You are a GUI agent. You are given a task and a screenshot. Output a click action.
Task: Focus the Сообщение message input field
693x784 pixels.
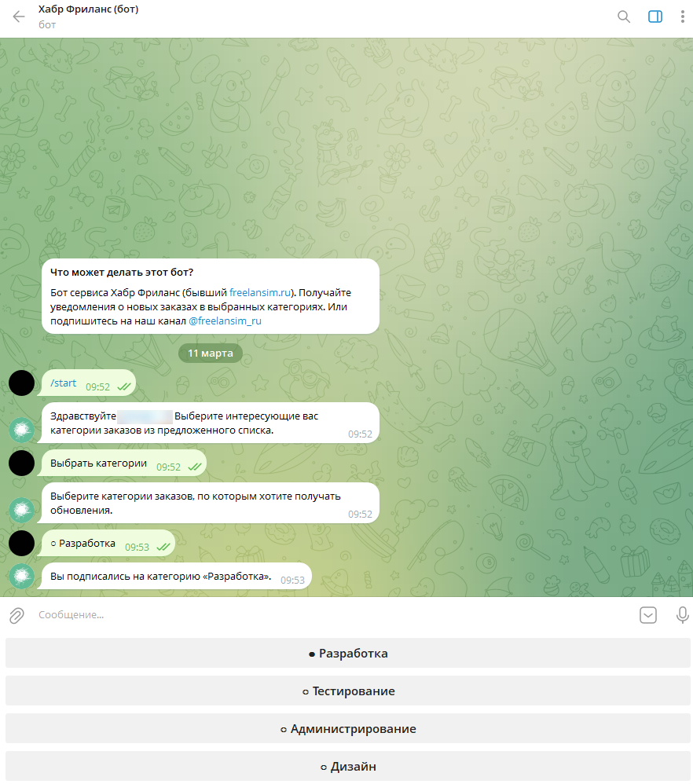click(330, 615)
